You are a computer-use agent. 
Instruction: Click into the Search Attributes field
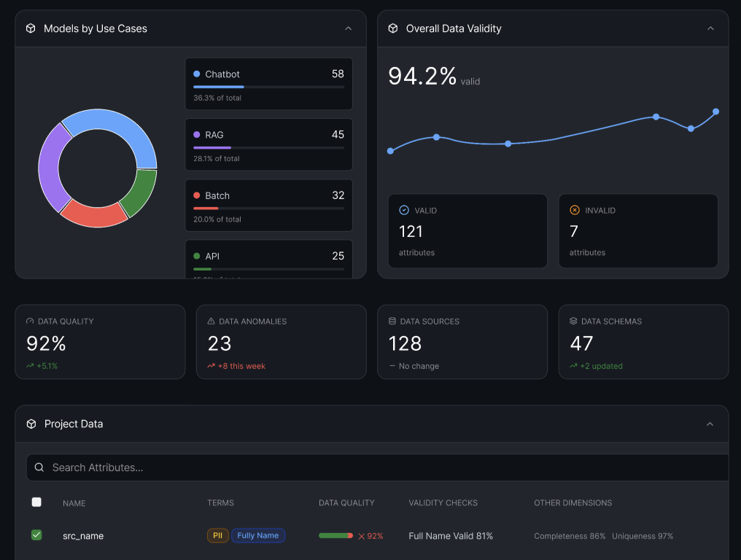(x=365, y=467)
